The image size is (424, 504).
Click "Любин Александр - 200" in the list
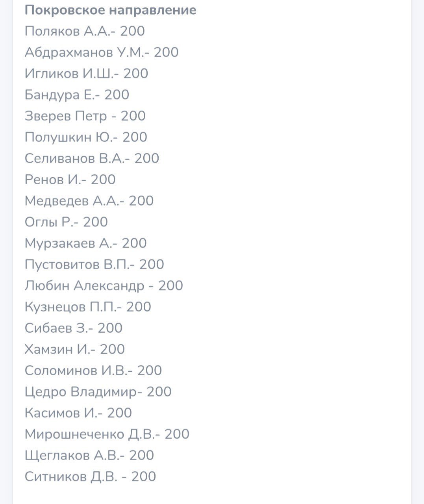[104, 286]
